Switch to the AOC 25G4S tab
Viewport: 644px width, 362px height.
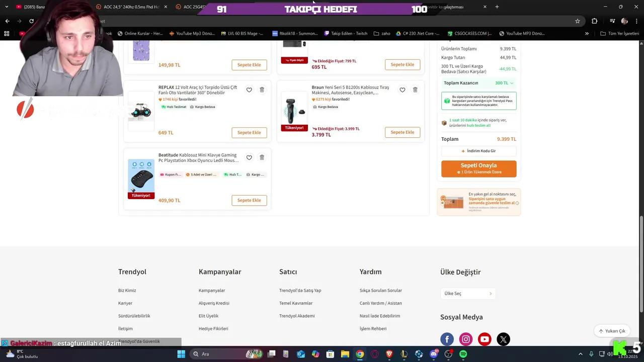194,7
